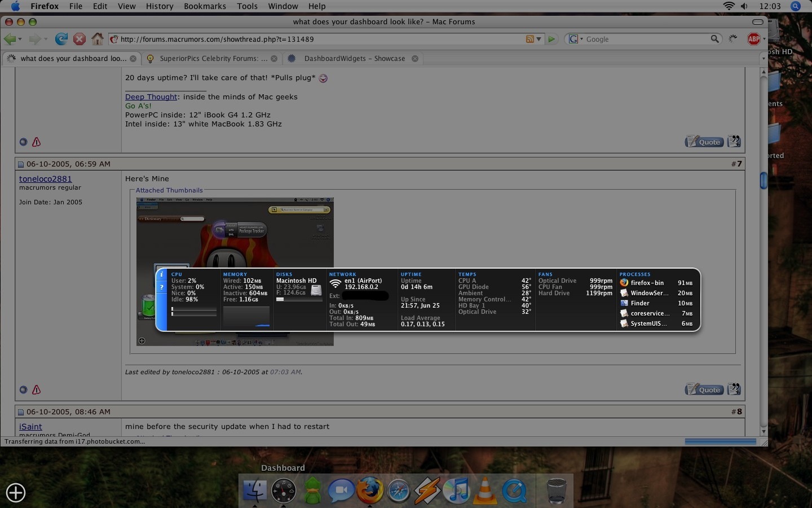Click the RSS feed icon in address bar
Viewport: 812px width, 508px height.
[530, 39]
